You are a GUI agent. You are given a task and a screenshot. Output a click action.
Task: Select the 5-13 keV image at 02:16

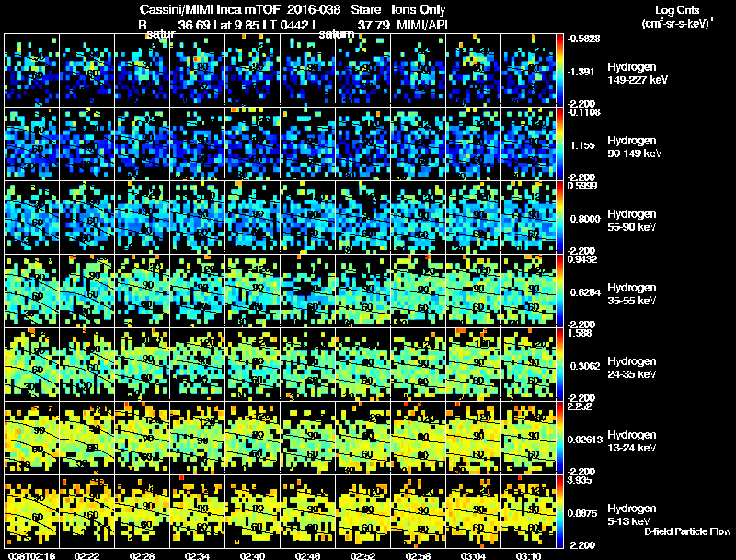[x=32, y=511]
